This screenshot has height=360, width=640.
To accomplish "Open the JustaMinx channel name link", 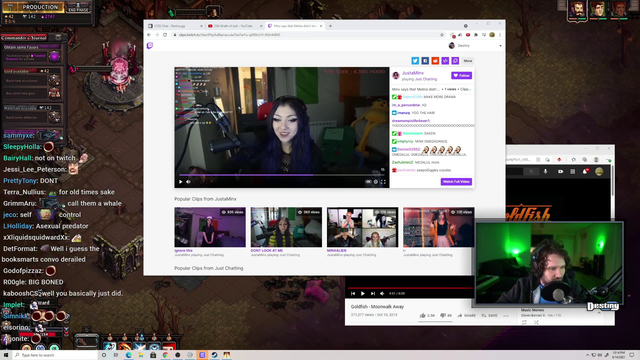I will (x=413, y=73).
